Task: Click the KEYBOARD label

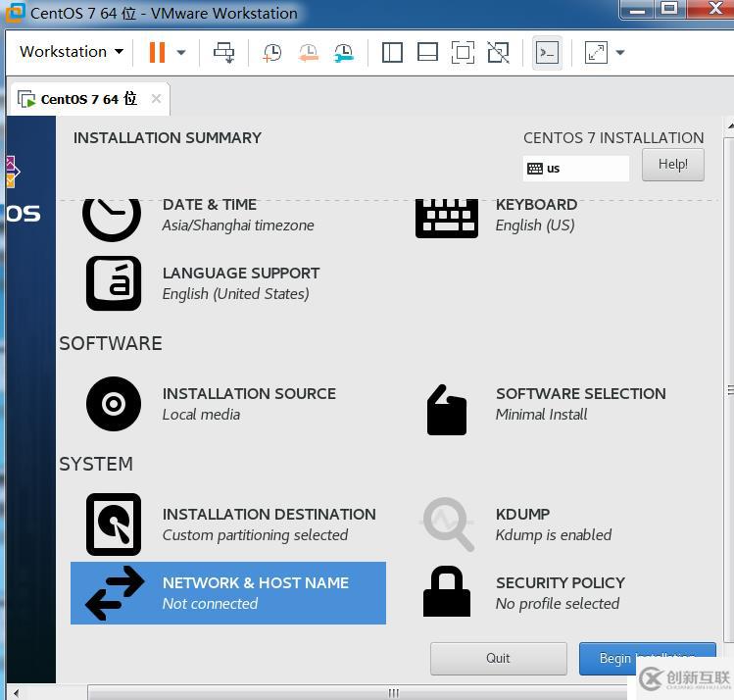Action: point(536,205)
